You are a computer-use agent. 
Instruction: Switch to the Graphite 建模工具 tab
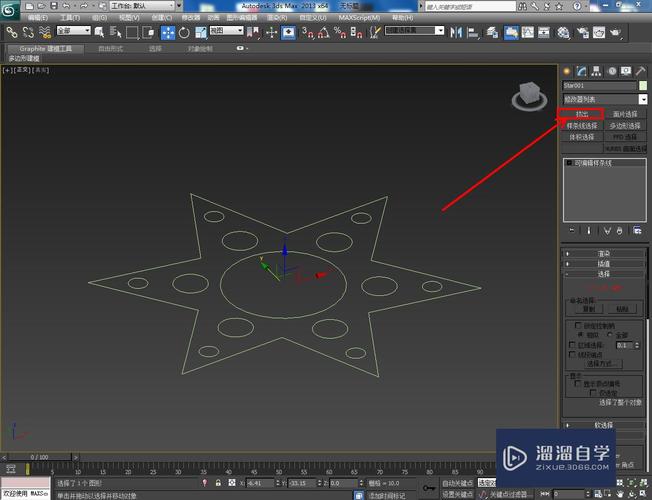[46, 49]
